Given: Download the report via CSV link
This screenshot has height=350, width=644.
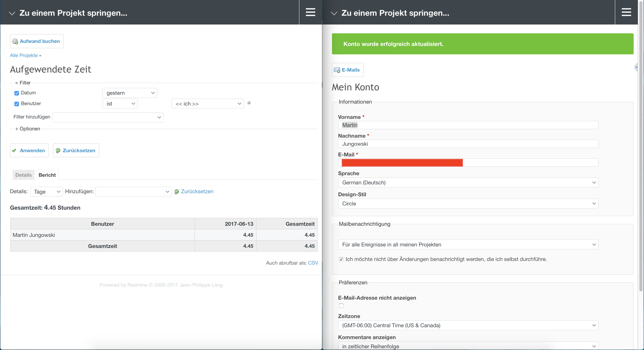Looking at the screenshot, I should pos(313,263).
